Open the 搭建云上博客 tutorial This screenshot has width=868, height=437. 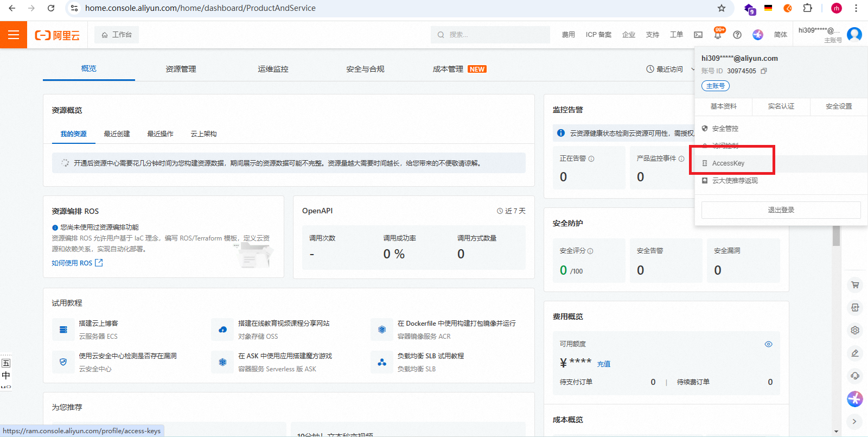98,324
